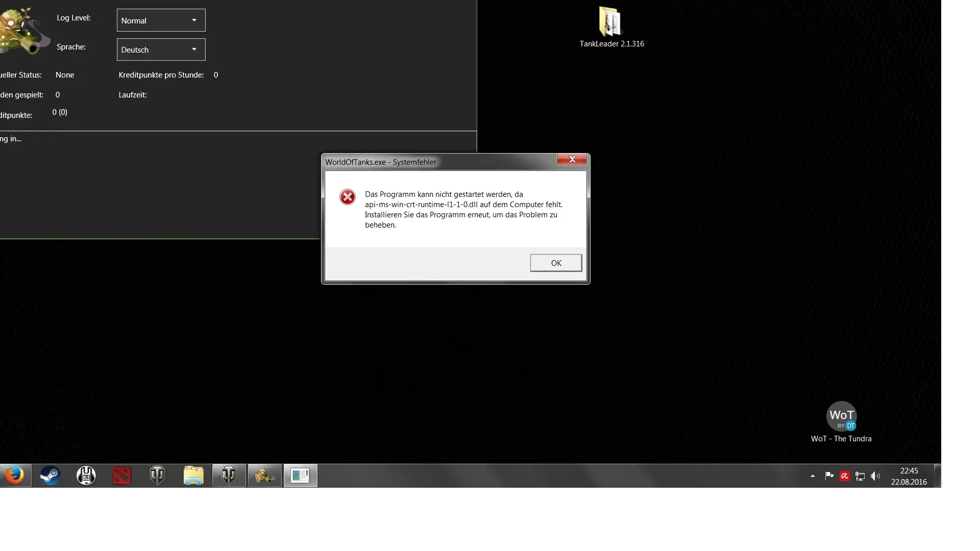The width and height of the screenshot is (980, 551).
Task: Open Action Center flag icon in tray
Action: coord(829,476)
